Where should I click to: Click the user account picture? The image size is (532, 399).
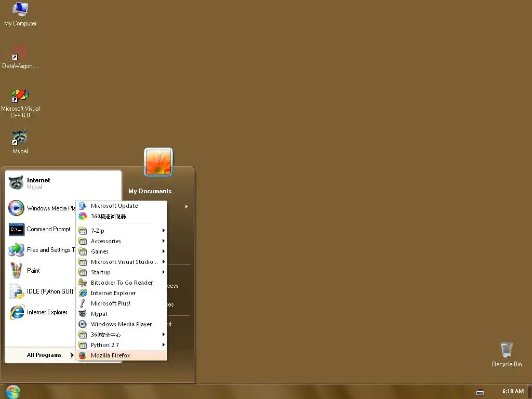pos(158,162)
